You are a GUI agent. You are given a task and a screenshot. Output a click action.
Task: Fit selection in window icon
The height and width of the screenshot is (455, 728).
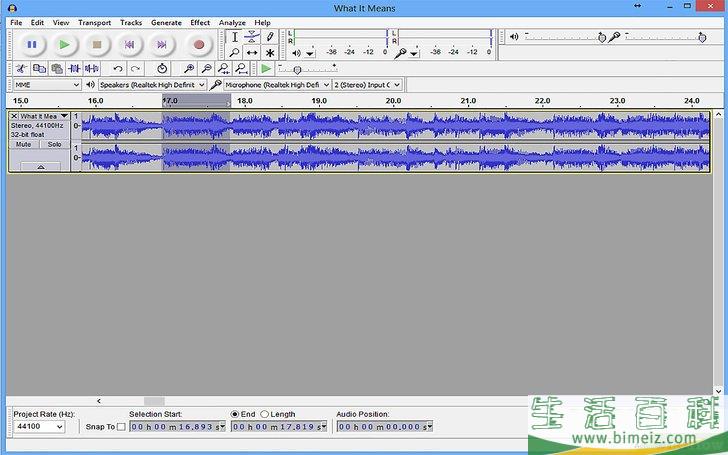coord(224,69)
